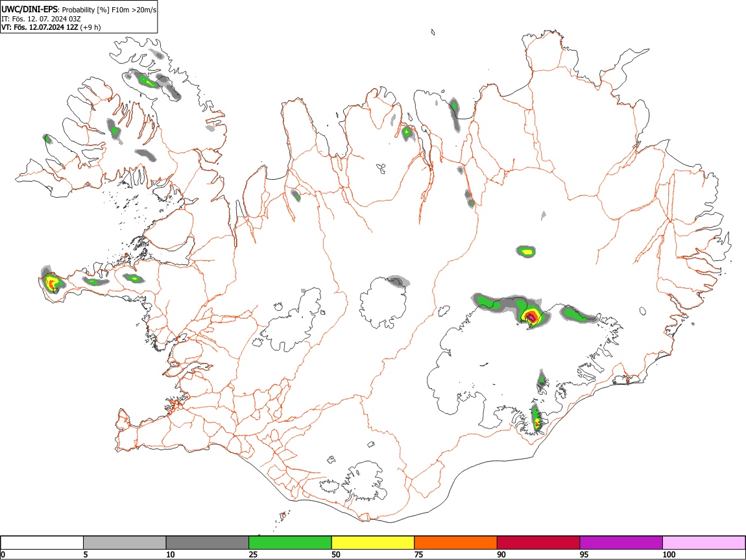Select the green 25–50% legend swatch
The height and width of the screenshot is (560, 746).
coord(290,542)
